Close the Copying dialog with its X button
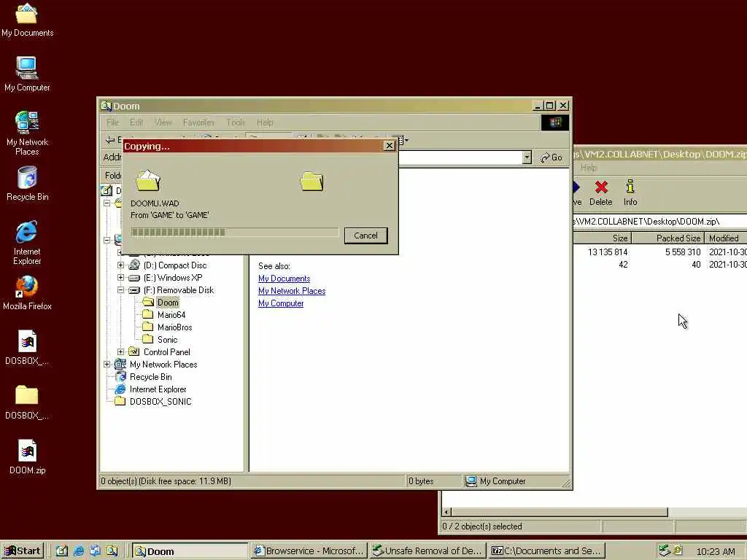This screenshot has width=747, height=560. click(x=390, y=146)
